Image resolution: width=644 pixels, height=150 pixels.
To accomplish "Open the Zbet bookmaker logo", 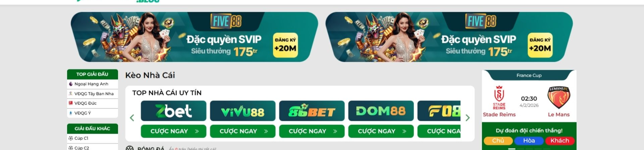I will click(173, 111).
